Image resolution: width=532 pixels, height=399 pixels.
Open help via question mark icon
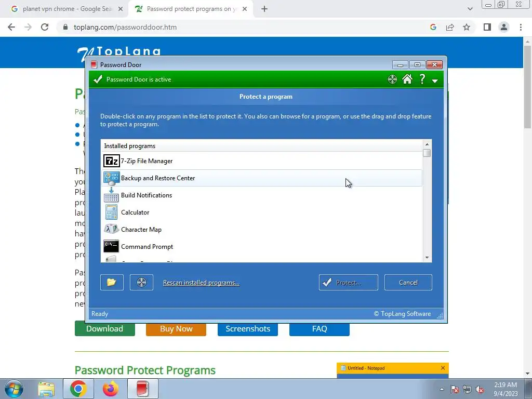tap(422, 79)
